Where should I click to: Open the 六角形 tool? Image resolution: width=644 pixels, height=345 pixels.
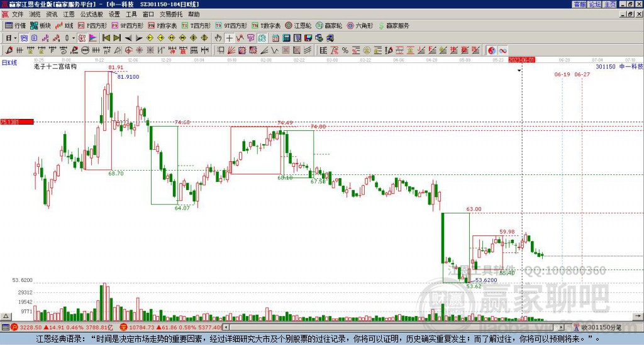click(360, 25)
